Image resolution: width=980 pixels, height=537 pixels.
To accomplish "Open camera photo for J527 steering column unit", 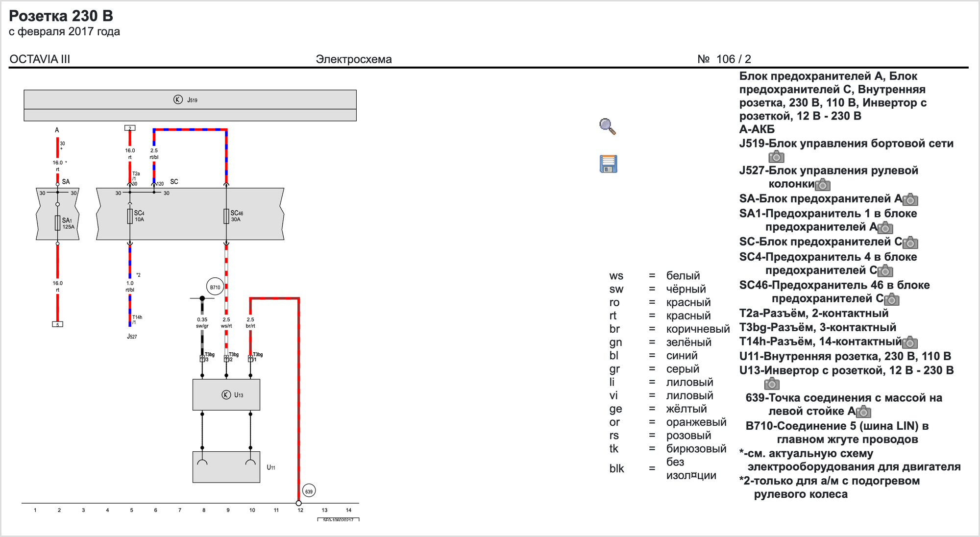I will [x=823, y=185].
